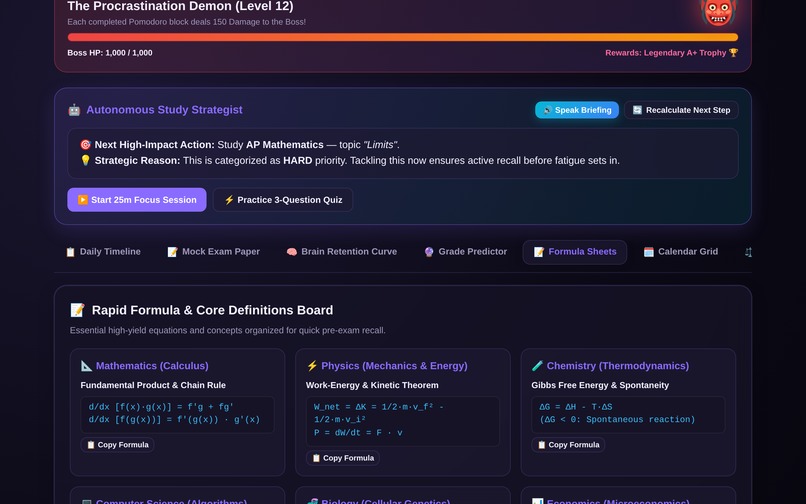Click the ruler icon beside Mathematics (Calculus)
The image size is (806, 504).
click(x=86, y=366)
